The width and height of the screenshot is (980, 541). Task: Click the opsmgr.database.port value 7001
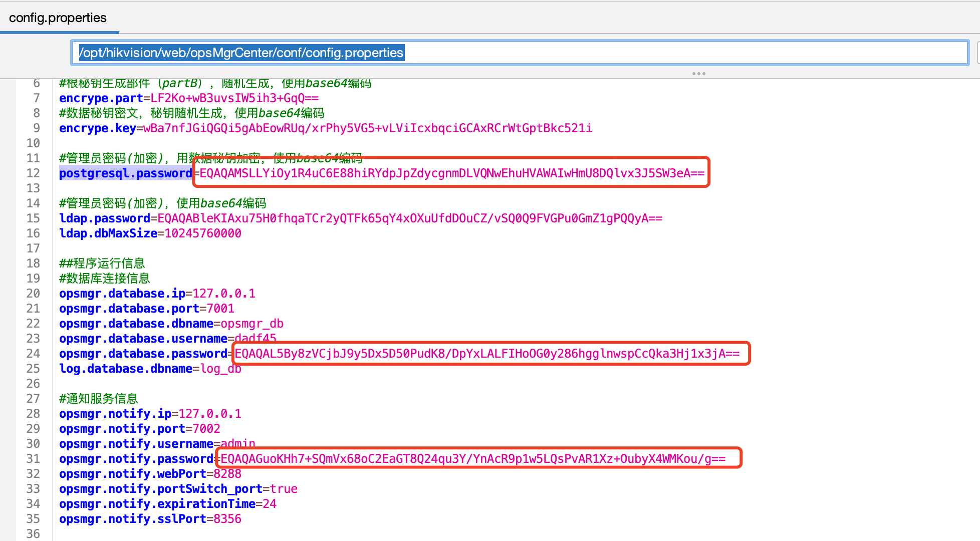point(220,309)
